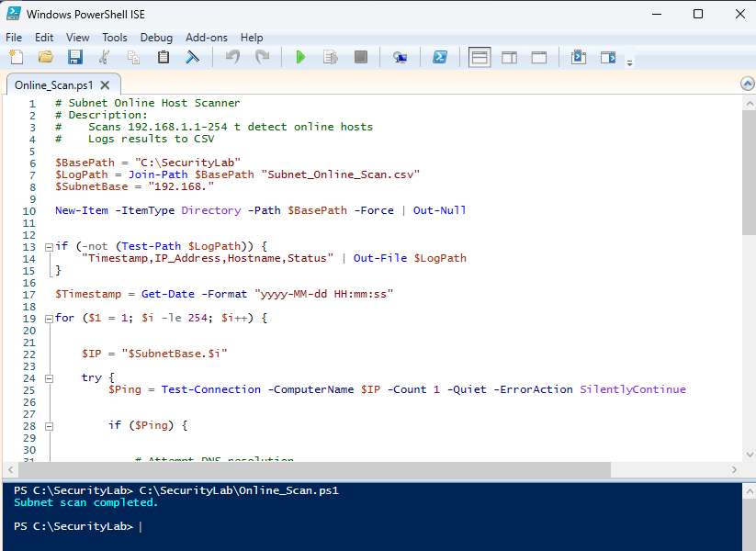Image resolution: width=756 pixels, height=551 pixels.
Task: Launch PowerShell.exe from the toolbar
Action: 440,58
